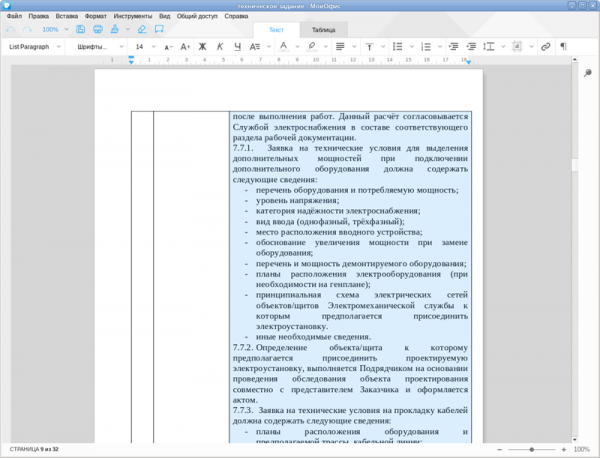Open the Формат menu
Image resolution: width=600 pixels, height=458 pixels.
[97, 17]
